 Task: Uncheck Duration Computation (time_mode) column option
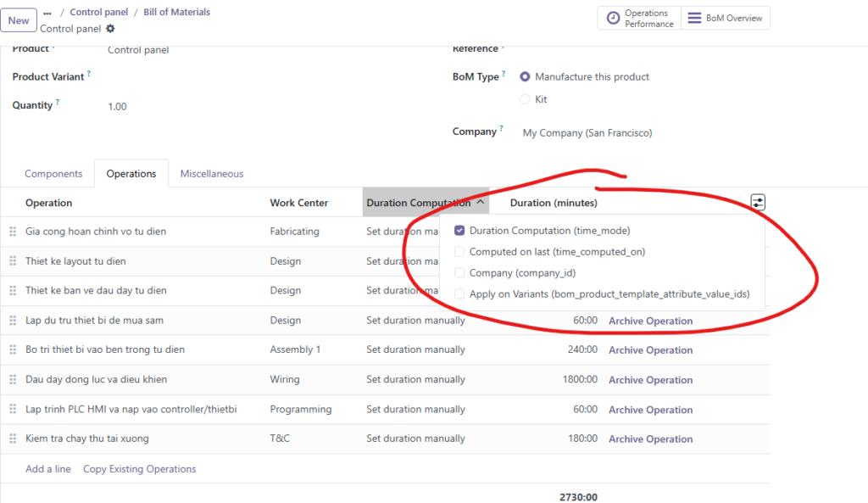(x=459, y=231)
